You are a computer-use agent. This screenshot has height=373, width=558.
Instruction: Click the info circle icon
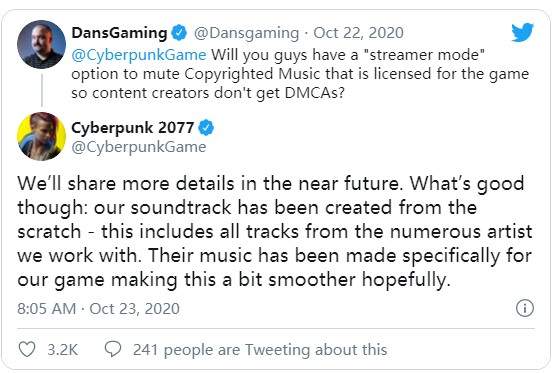525,308
